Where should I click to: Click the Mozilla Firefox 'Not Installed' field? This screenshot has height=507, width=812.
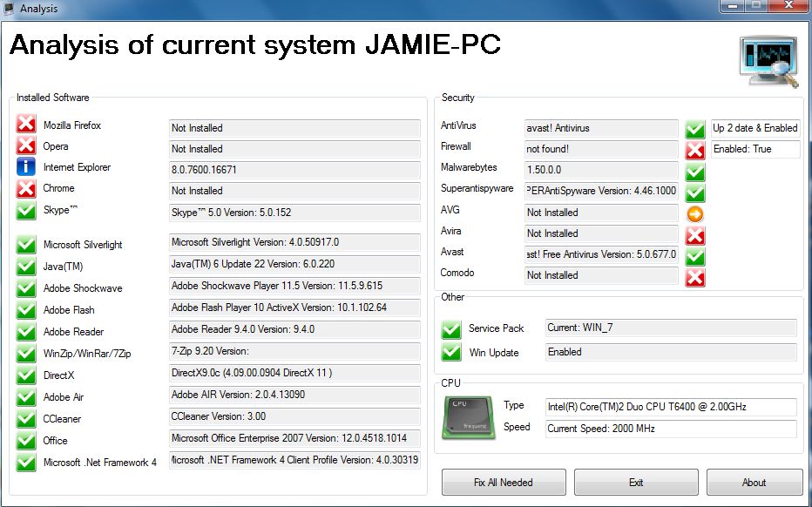294,128
